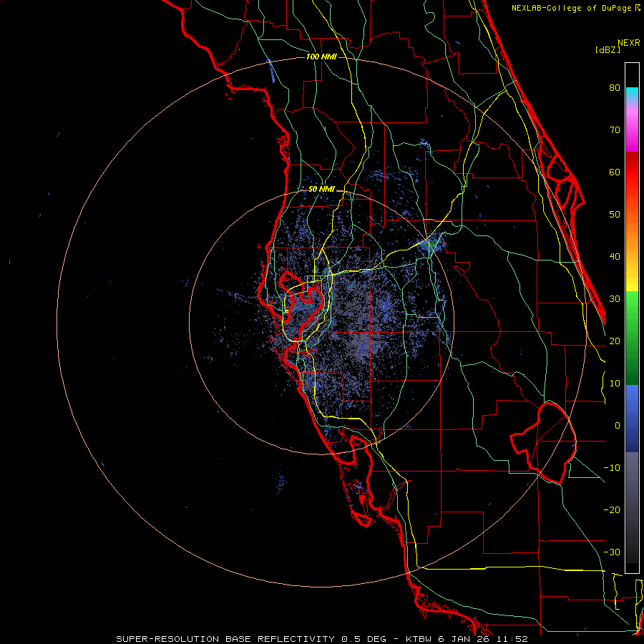Click the 0 dBZ scale value
Image resolution: width=644 pixels, height=644 pixels.
[618, 426]
